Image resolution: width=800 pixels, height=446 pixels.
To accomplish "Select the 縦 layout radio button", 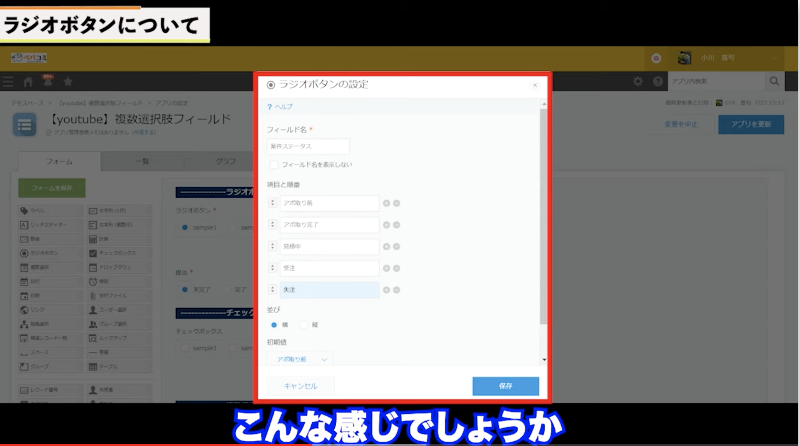I will [x=304, y=324].
